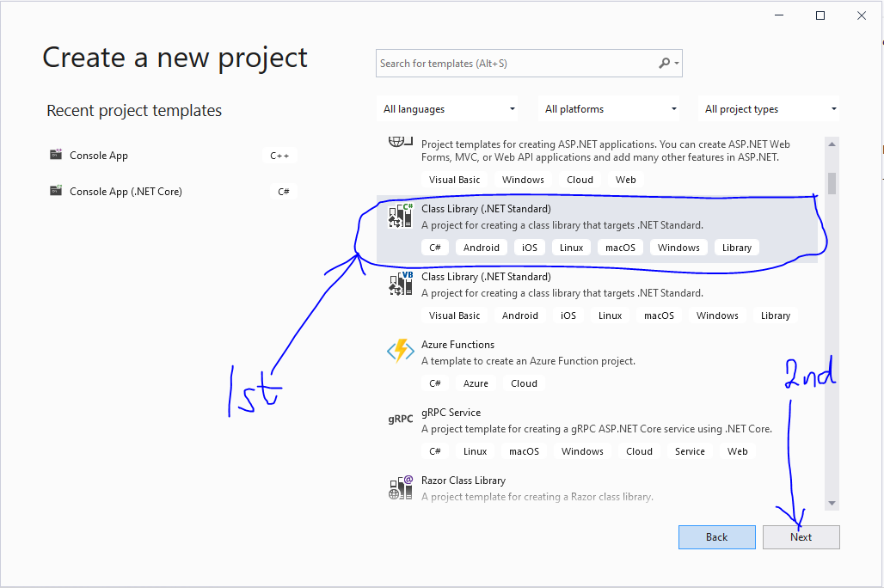Maximize the dialog window

pos(820,15)
